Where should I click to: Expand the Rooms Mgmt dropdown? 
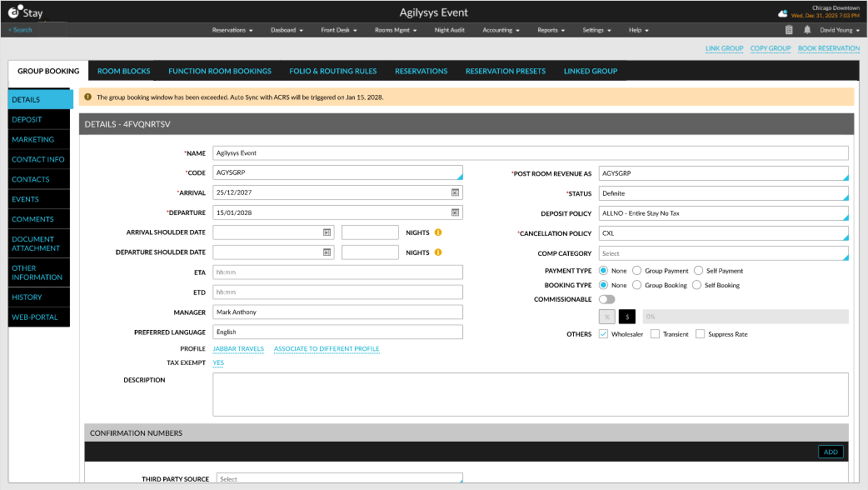coord(395,30)
